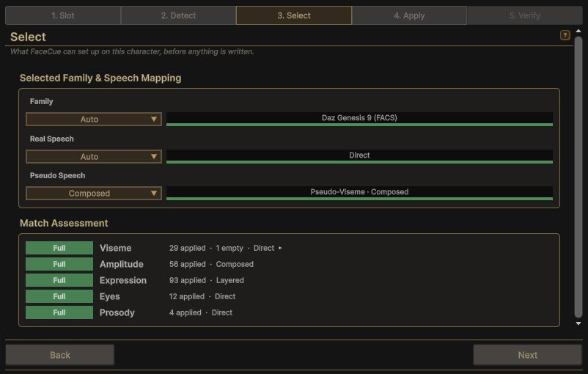
Task: Click the Full badge for Amplitude
Action: (59, 264)
